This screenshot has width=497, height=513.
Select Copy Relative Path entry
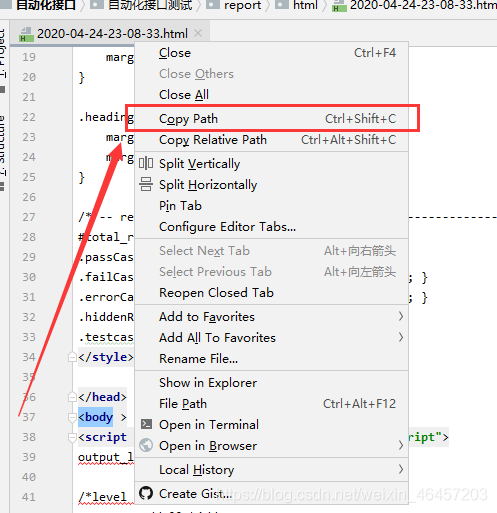[x=271, y=140]
